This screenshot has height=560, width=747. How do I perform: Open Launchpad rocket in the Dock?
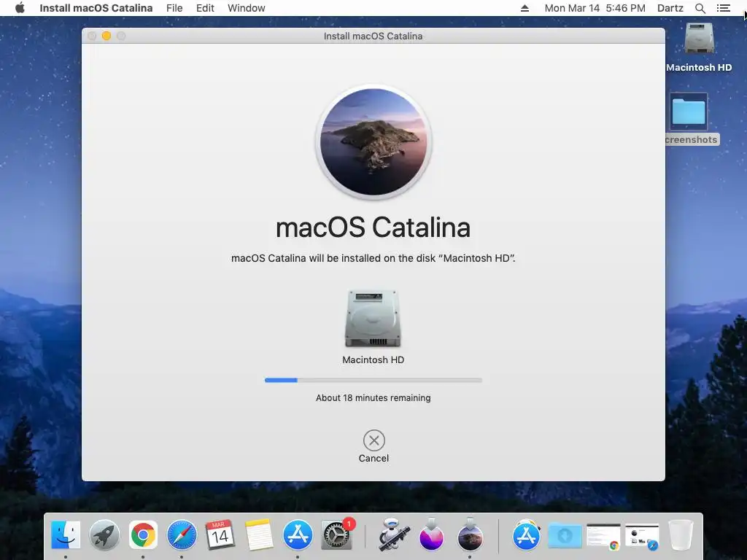pyautogui.click(x=104, y=534)
